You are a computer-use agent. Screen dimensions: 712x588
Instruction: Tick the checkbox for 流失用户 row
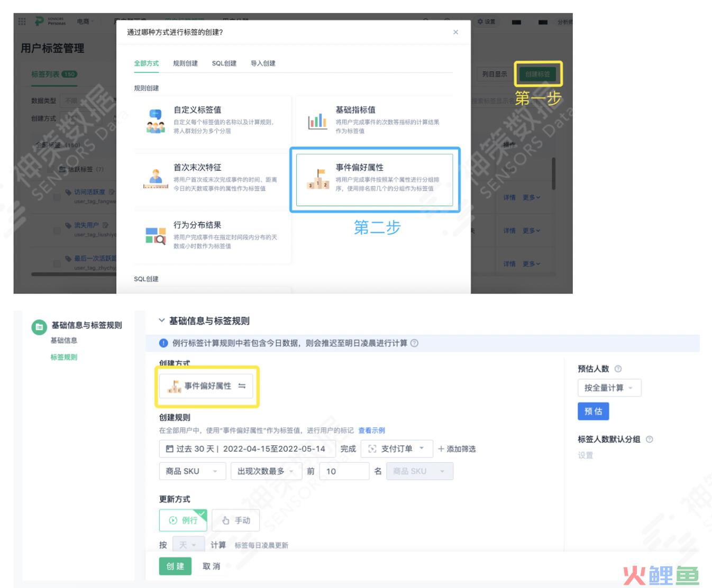tap(57, 230)
